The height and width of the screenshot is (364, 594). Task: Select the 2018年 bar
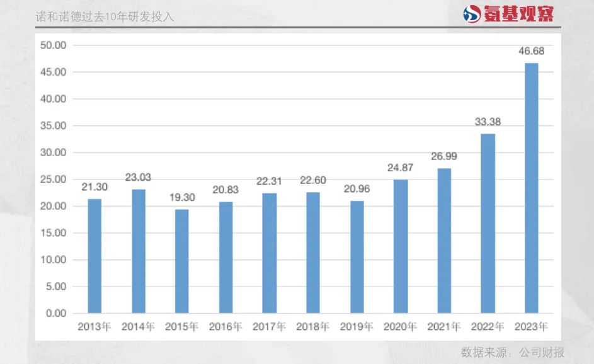point(313,253)
